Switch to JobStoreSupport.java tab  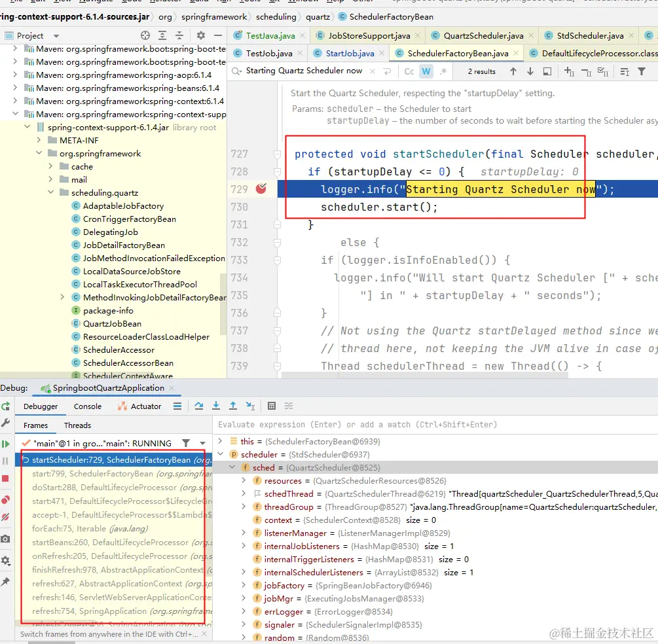pyautogui.click(x=369, y=36)
